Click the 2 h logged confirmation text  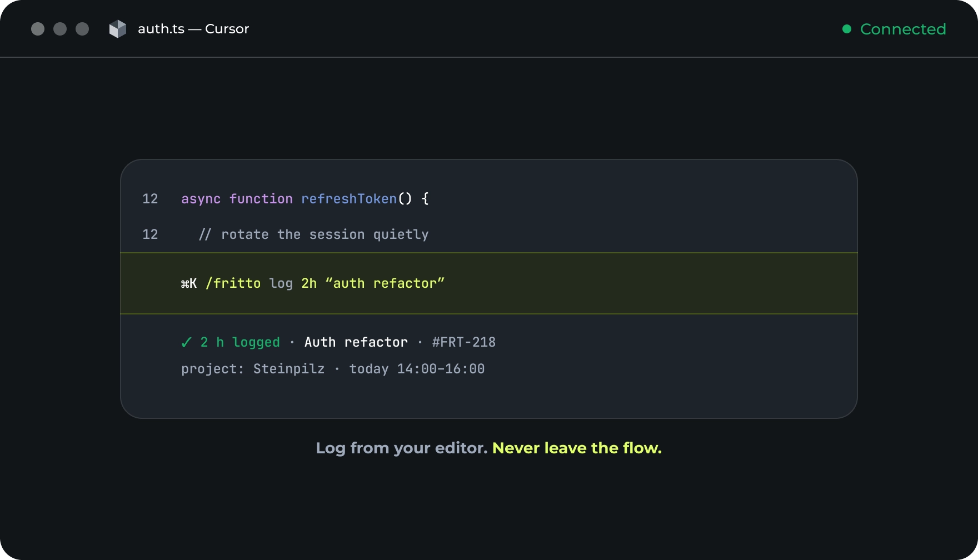240,342
